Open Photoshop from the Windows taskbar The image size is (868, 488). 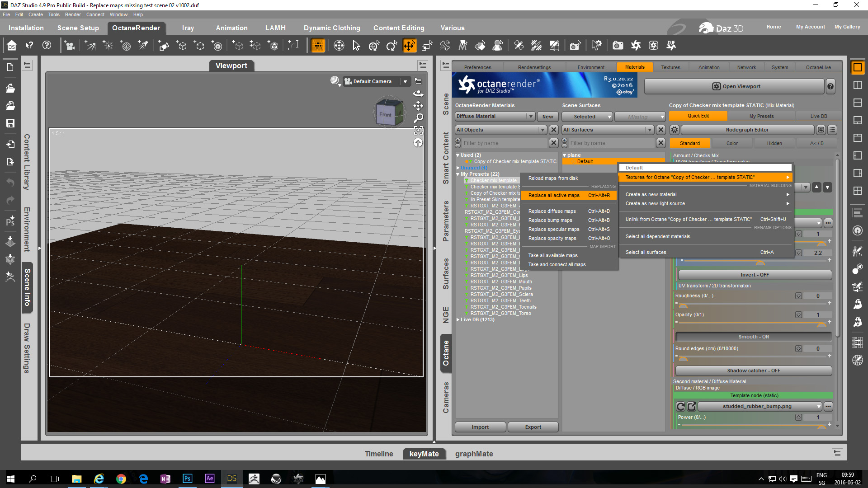pyautogui.click(x=187, y=479)
